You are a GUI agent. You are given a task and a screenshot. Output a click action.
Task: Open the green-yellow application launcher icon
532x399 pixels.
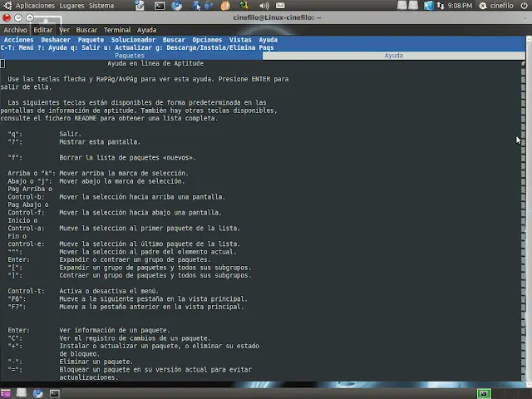point(244,5)
